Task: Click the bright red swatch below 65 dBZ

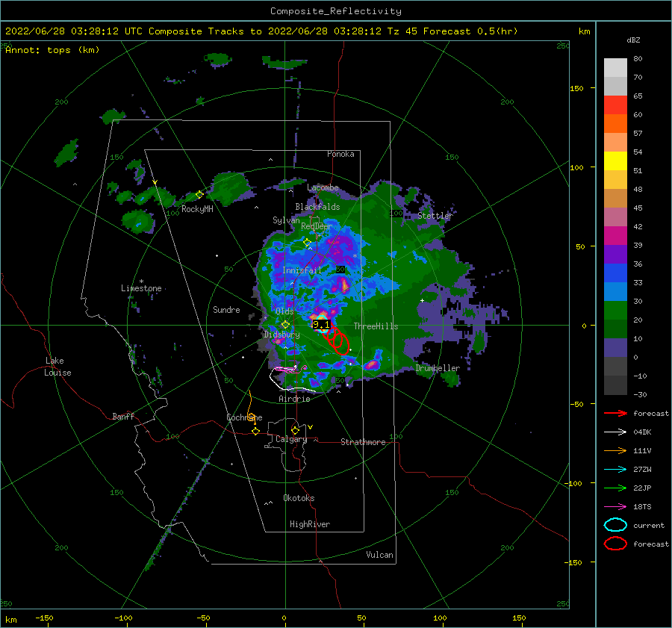Action: (x=615, y=105)
